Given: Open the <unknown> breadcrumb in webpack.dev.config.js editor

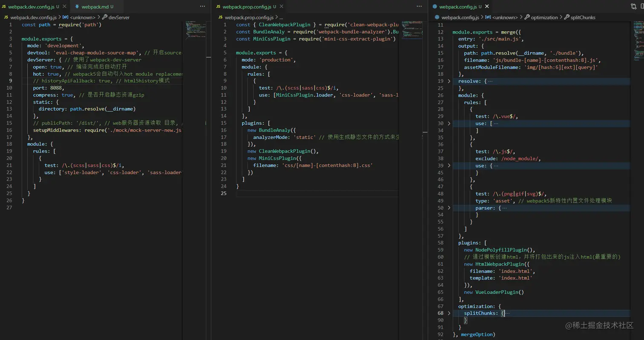Looking at the screenshot, I should click(x=82, y=17).
